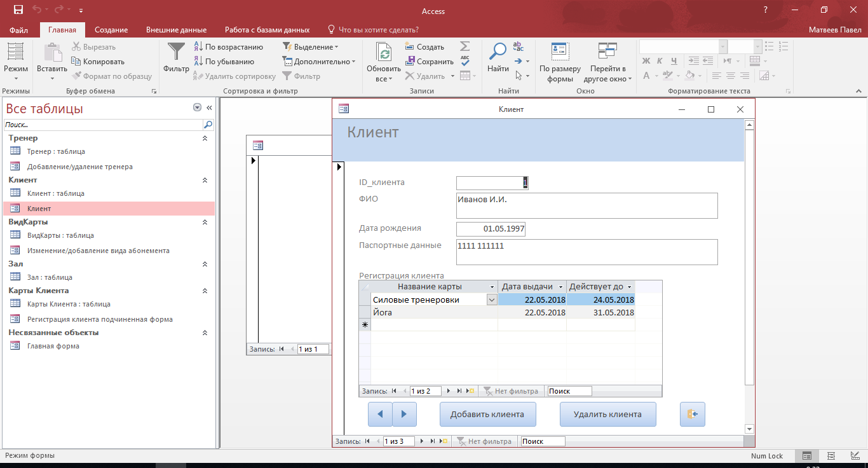Run the spelling check icon
The image size is (868, 468).
(465, 61)
